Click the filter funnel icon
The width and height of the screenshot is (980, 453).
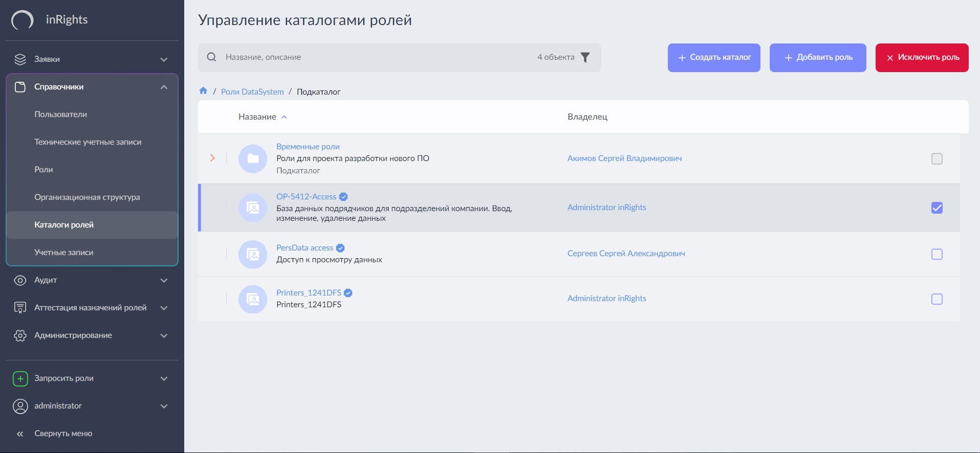click(x=585, y=57)
